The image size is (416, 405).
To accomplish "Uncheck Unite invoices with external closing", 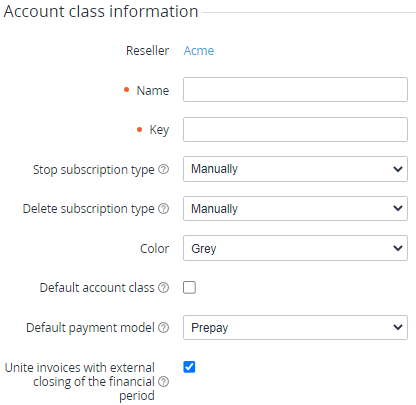I will tap(189, 367).
